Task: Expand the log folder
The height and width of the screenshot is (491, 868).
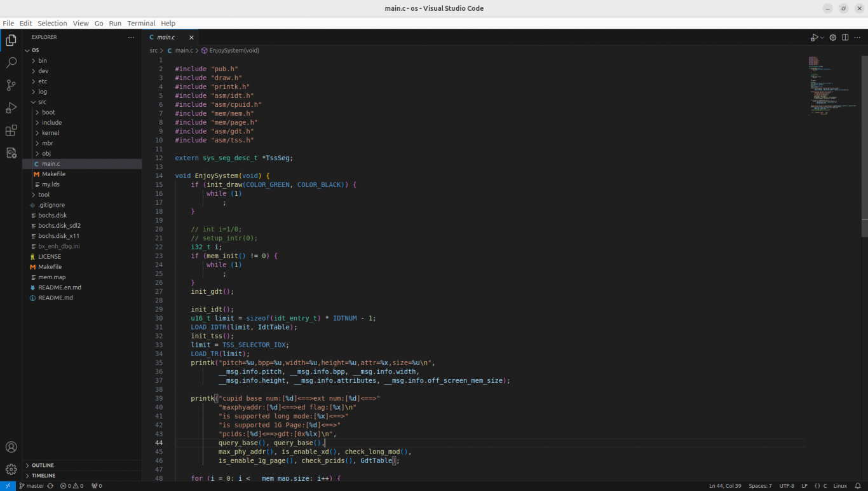Action: point(82,92)
